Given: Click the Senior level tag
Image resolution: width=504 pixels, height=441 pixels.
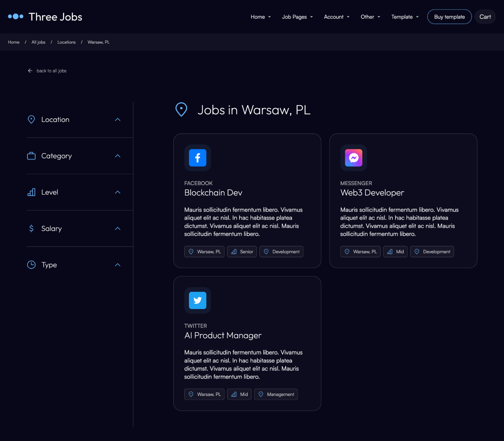Looking at the screenshot, I should click(x=242, y=252).
